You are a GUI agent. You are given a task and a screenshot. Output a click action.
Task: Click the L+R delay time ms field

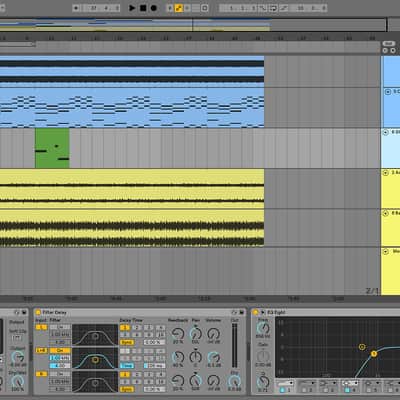click(x=154, y=365)
